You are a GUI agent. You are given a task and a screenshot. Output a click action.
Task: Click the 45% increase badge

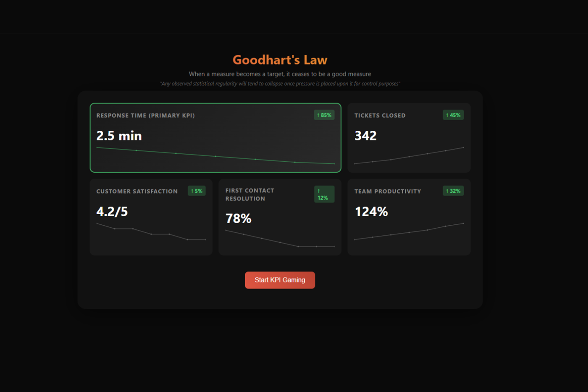tap(453, 115)
